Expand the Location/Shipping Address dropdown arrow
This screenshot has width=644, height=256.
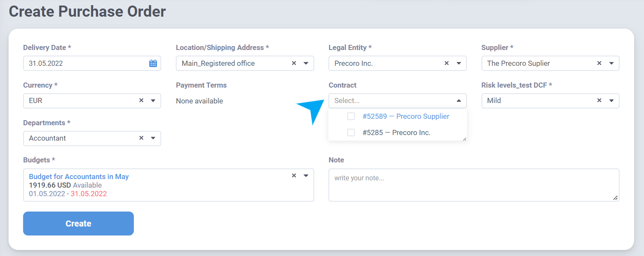306,63
